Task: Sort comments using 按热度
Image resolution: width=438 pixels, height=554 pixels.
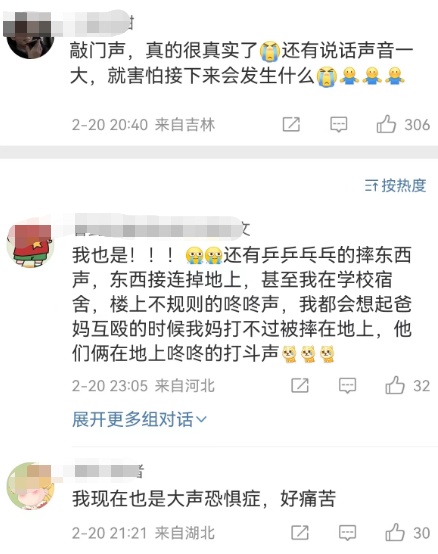Action: pyautogui.click(x=396, y=185)
